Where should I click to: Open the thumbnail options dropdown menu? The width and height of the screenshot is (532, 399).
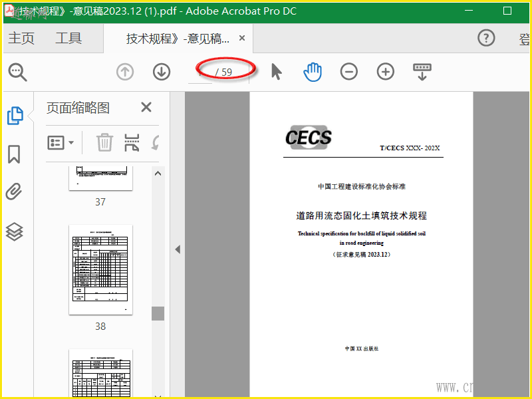(x=61, y=142)
